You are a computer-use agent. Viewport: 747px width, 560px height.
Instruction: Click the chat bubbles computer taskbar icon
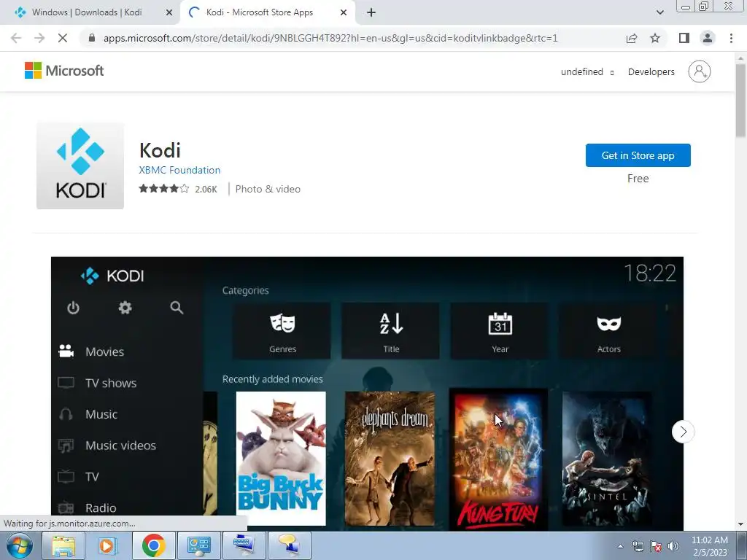(x=290, y=545)
